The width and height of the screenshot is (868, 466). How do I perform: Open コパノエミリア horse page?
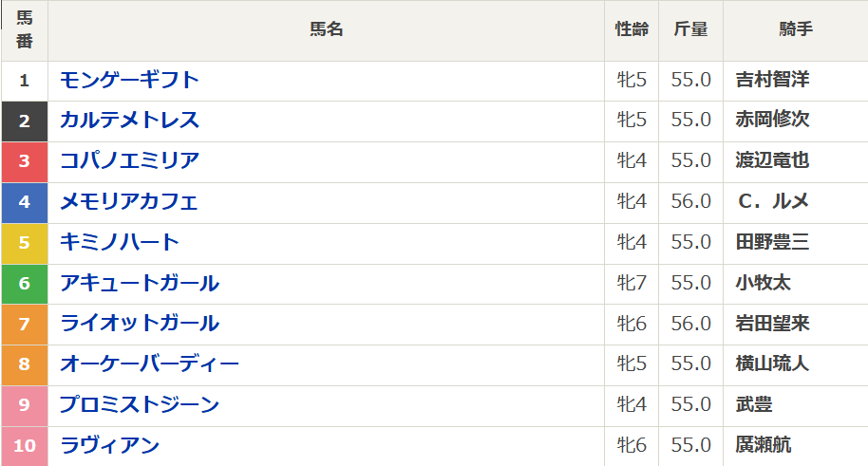click(129, 160)
